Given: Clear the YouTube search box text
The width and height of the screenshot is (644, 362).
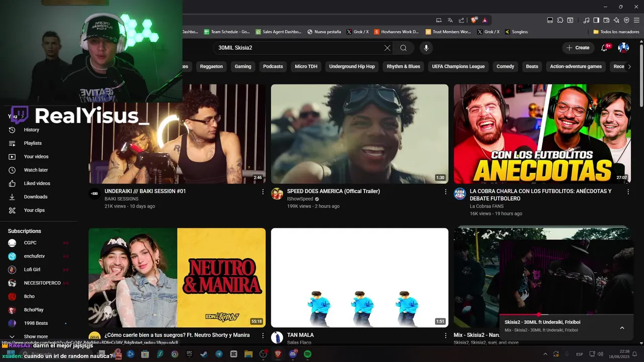Looking at the screenshot, I should pos(387,48).
